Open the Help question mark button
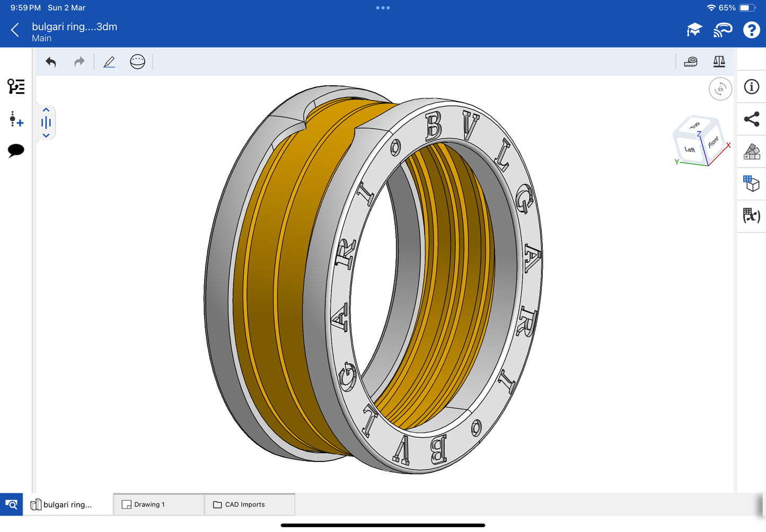Viewport: 766px width, 532px height. point(751,30)
